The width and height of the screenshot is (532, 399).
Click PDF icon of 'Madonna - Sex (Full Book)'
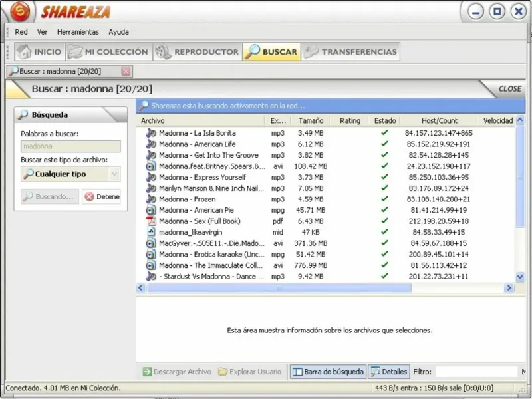pos(151,221)
